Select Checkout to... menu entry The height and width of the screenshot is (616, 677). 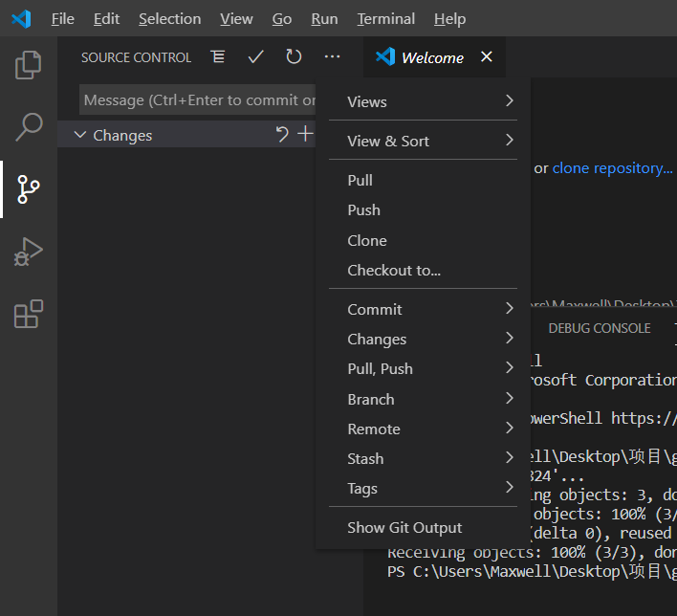coord(423,271)
